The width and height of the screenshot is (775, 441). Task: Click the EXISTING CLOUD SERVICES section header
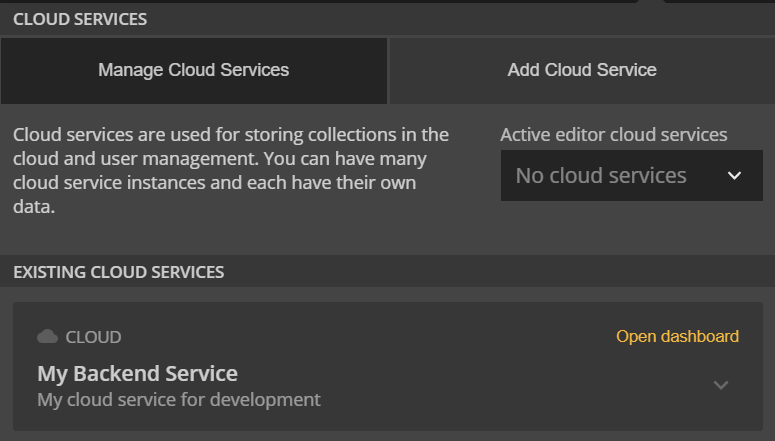point(119,272)
